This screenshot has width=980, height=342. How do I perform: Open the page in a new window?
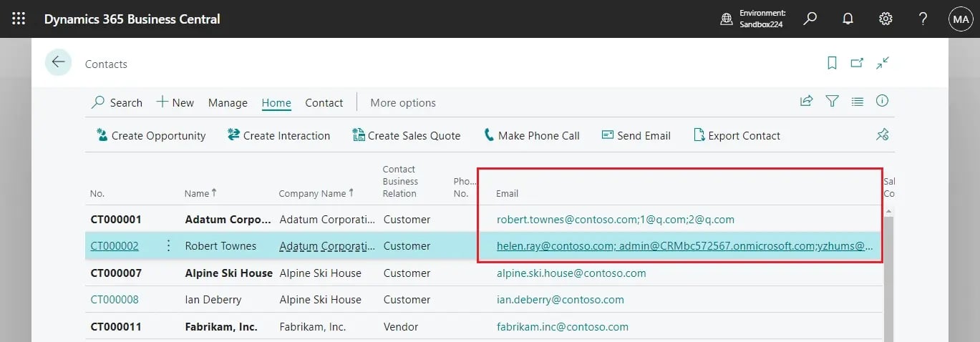click(857, 63)
